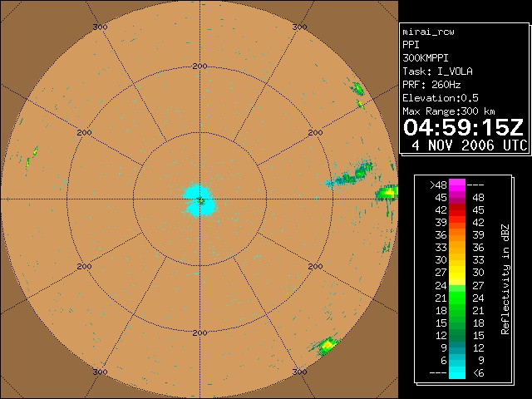Screen dimensions: 532x399
Task: Click the mirai_rcw radar name text
Action: [428, 32]
